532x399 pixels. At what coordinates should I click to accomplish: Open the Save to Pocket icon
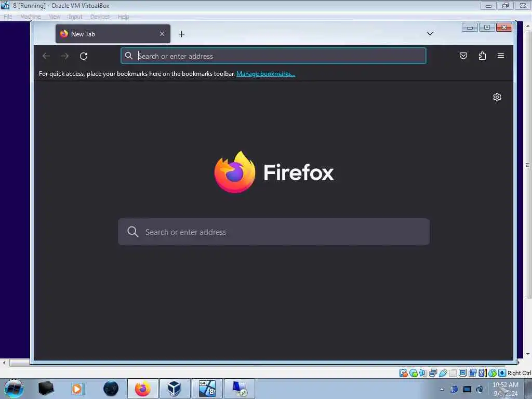(x=463, y=56)
